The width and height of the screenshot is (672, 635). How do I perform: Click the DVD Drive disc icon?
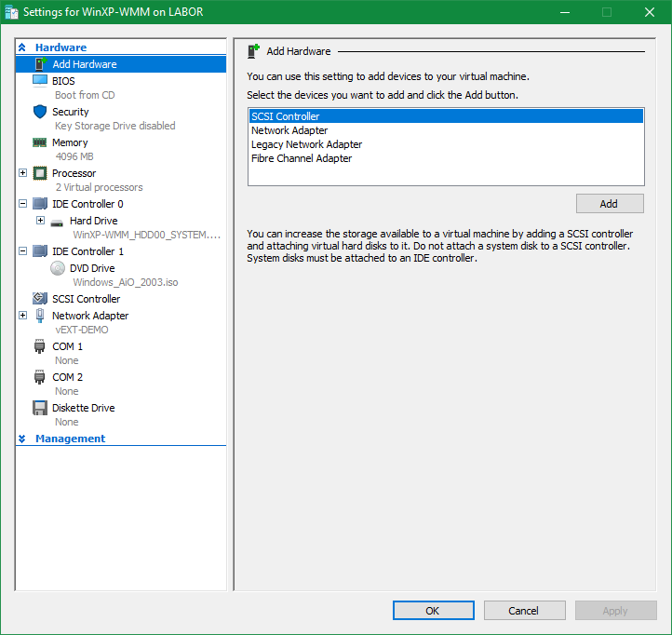[58, 268]
